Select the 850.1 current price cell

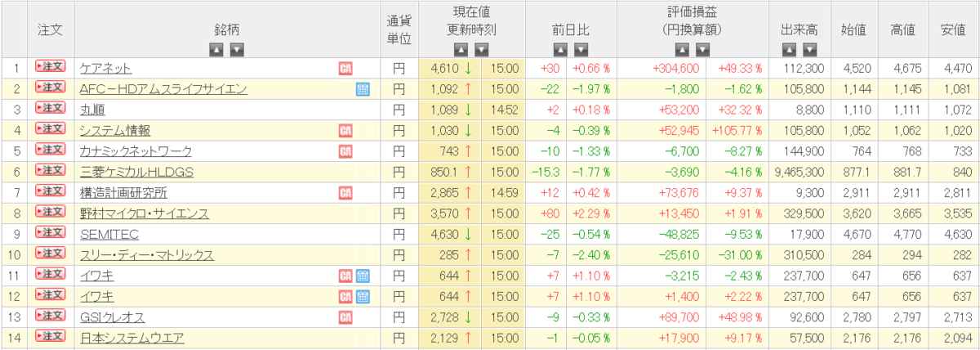pos(450,172)
